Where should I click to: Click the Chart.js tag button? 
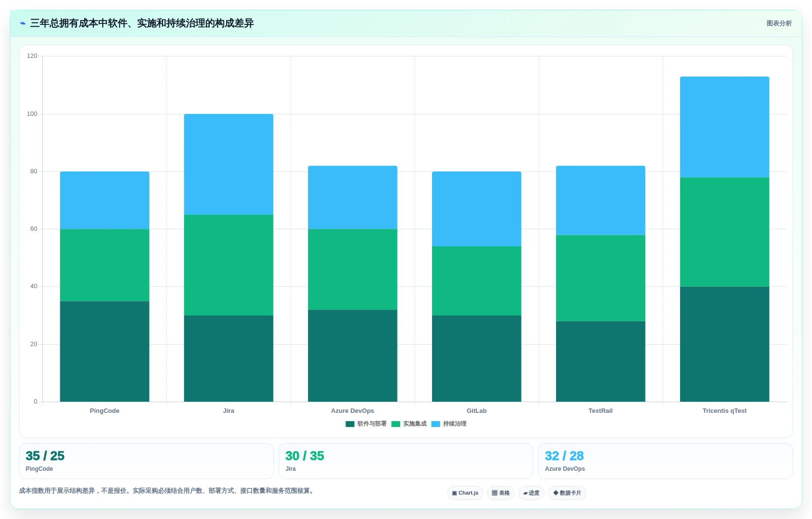pos(465,493)
